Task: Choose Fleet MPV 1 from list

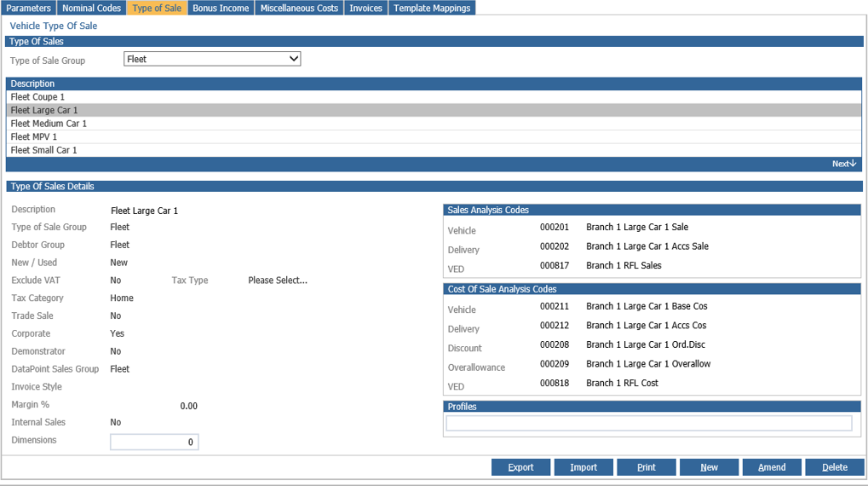Action: click(x=434, y=137)
